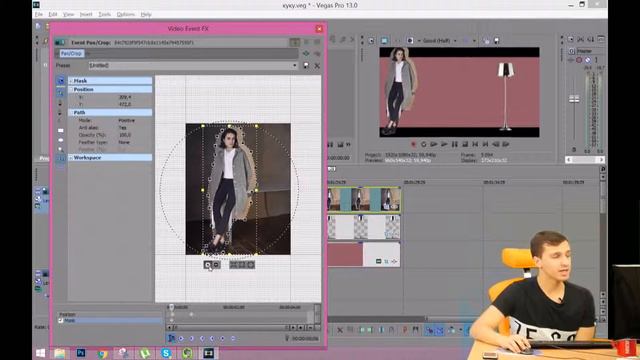
Task: Expand the Workspace section
Action: [x=71, y=158]
